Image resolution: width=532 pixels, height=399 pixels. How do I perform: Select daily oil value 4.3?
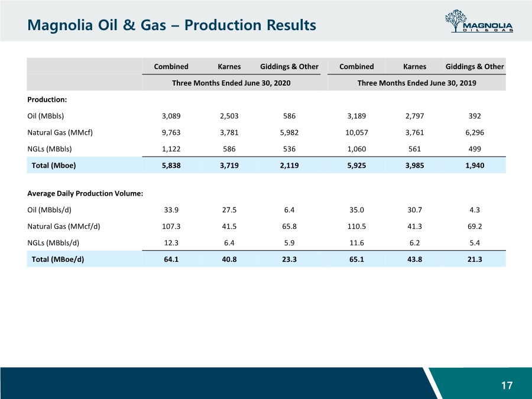point(475,210)
